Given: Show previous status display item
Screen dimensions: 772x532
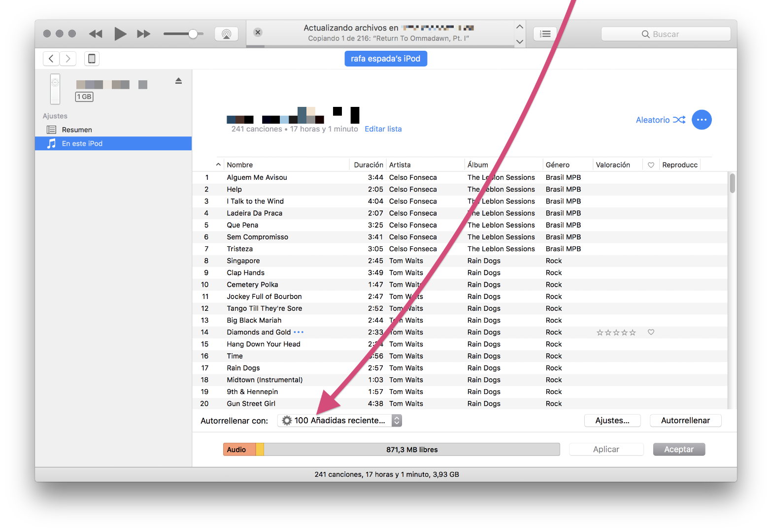Looking at the screenshot, I should pos(520,27).
